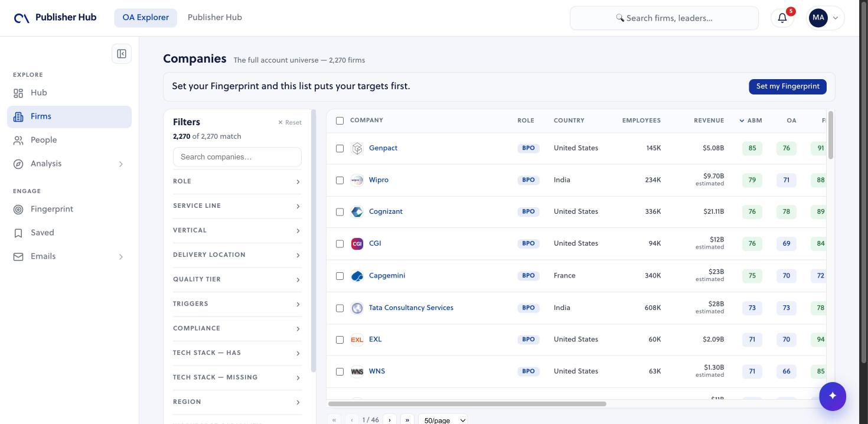Viewport: 868px width, 424px height.
Task: Click the Genpact company logo
Action: pos(357,148)
